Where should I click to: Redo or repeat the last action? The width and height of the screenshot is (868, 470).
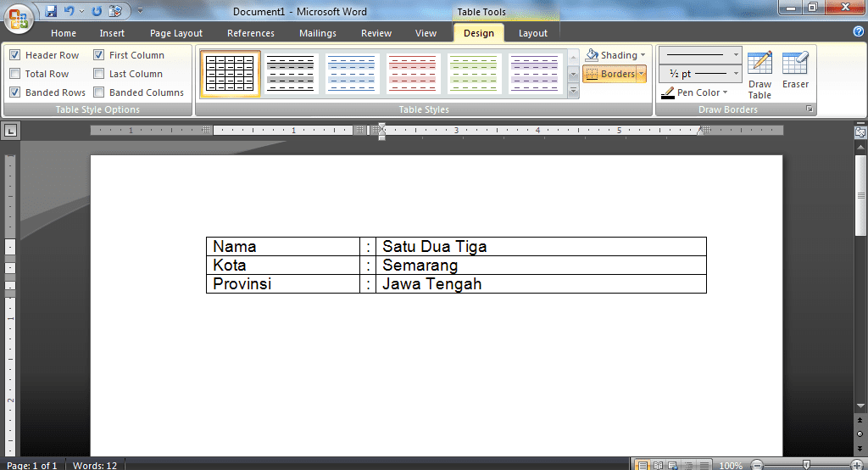[x=97, y=11]
